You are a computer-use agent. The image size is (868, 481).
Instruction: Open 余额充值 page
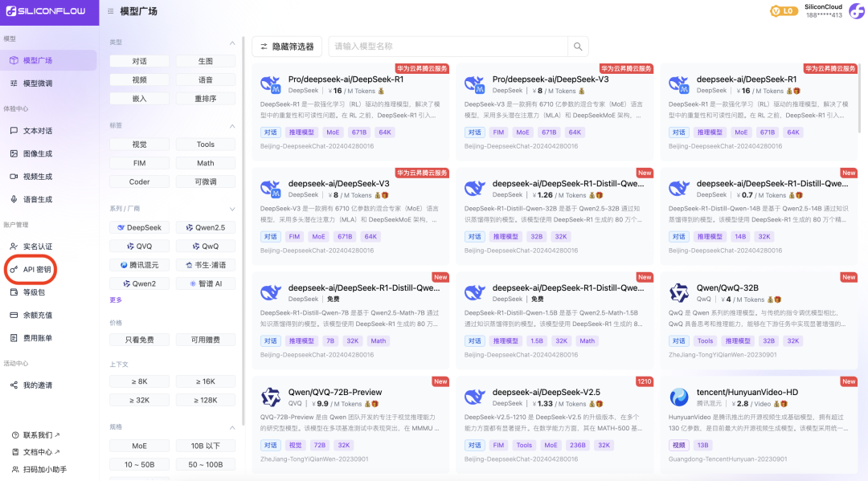point(49,315)
